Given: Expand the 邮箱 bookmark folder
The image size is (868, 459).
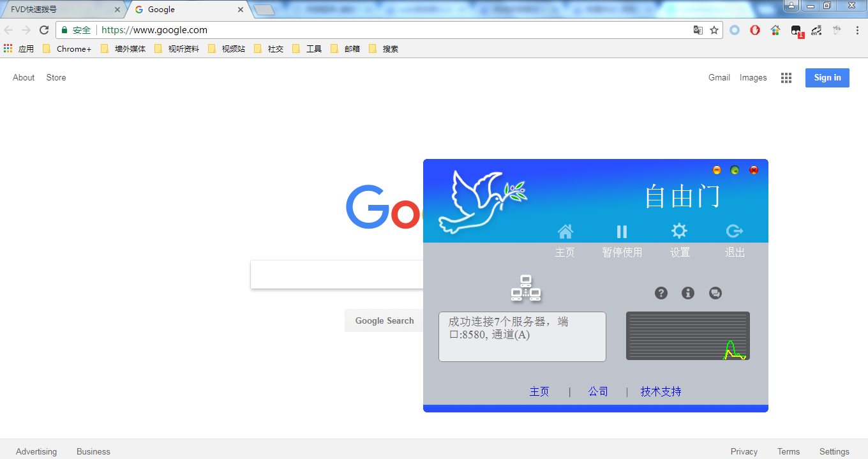Looking at the screenshot, I should (345, 49).
